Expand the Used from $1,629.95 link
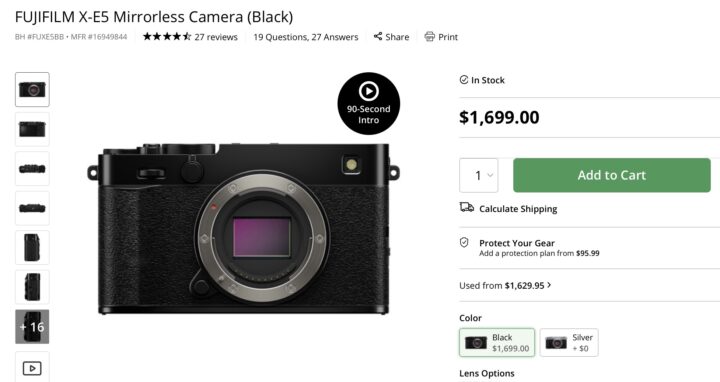720x382 pixels. pyautogui.click(x=505, y=285)
